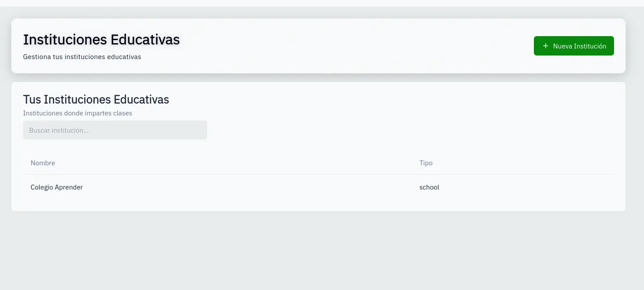Click the header row space right of Tipo
Screen dimensions: 644x290
(x=529, y=163)
